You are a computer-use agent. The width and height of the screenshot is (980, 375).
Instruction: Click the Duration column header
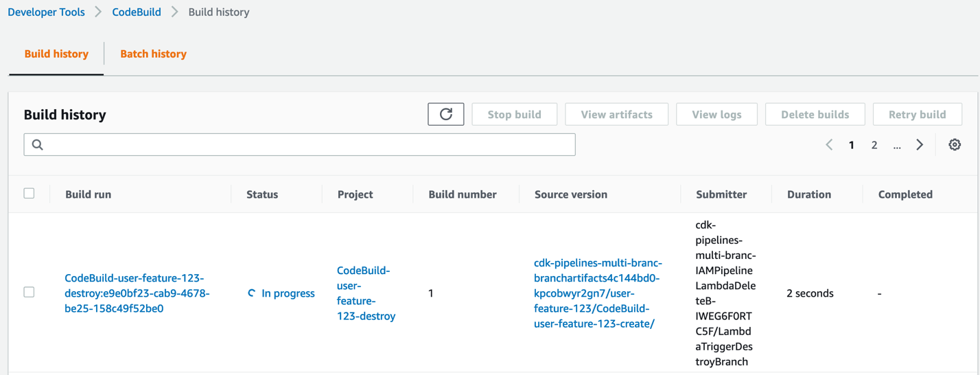[x=809, y=194]
